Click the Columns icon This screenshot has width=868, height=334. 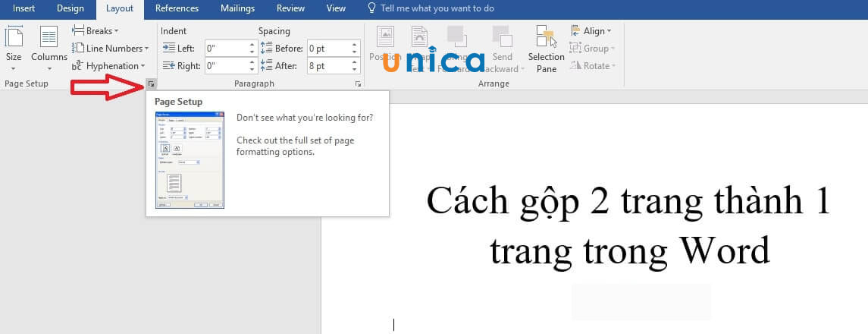pos(49,36)
